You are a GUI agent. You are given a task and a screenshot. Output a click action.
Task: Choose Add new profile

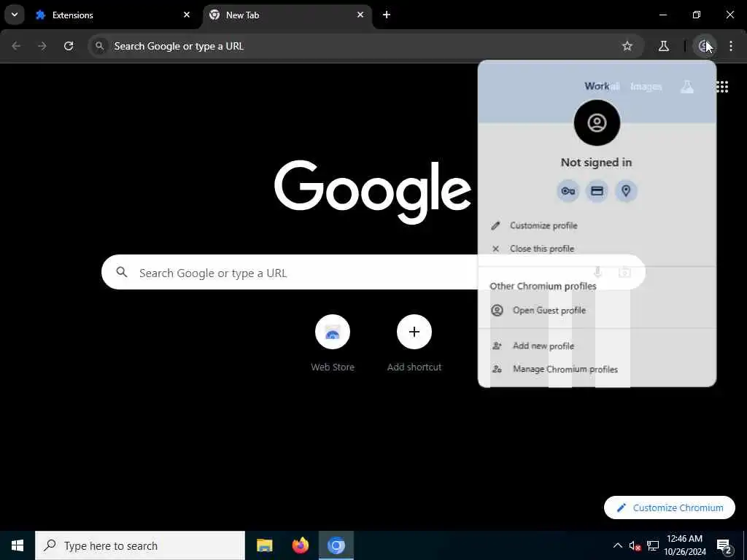click(597, 346)
